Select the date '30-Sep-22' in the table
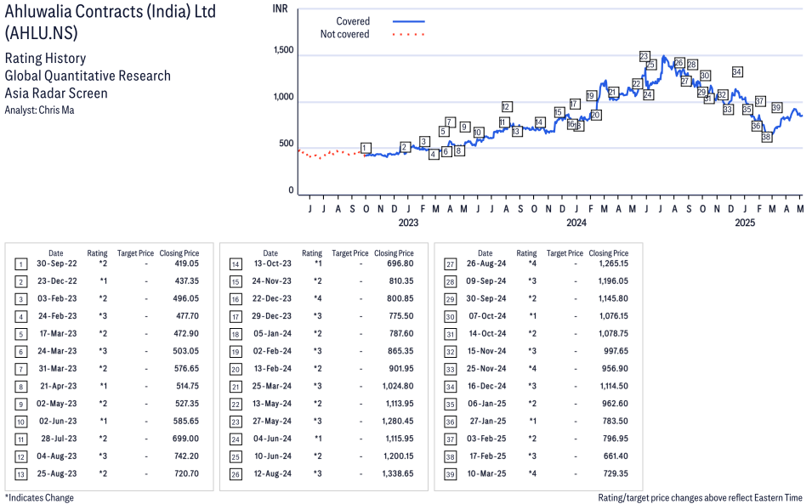812x504 pixels. [x=56, y=263]
